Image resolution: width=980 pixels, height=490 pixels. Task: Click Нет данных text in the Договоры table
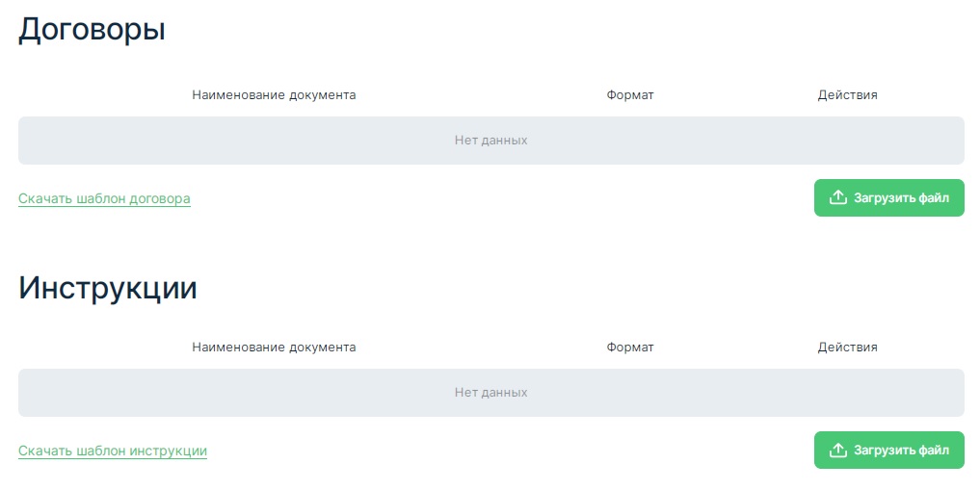click(x=490, y=141)
